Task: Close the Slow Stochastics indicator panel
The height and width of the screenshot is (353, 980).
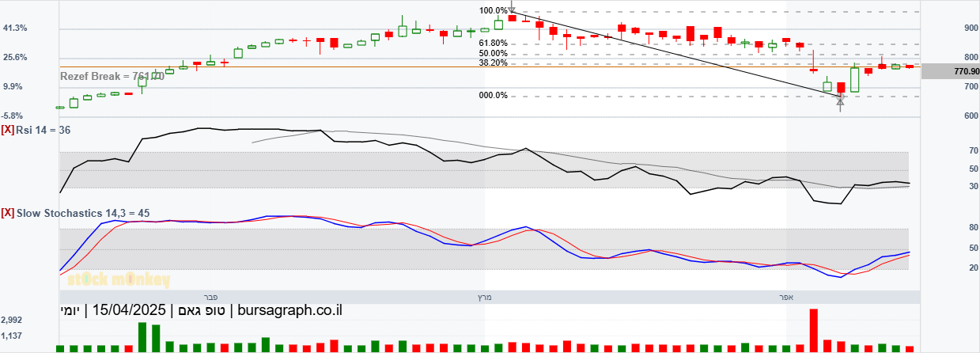Action: pyautogui.click(x=8, y=213)
